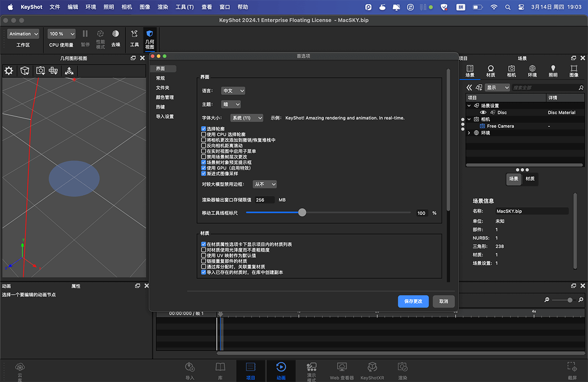The image size is (588, 382).
Task: Open the 云库 cloud library icon
Action: (x=20, y=367)
